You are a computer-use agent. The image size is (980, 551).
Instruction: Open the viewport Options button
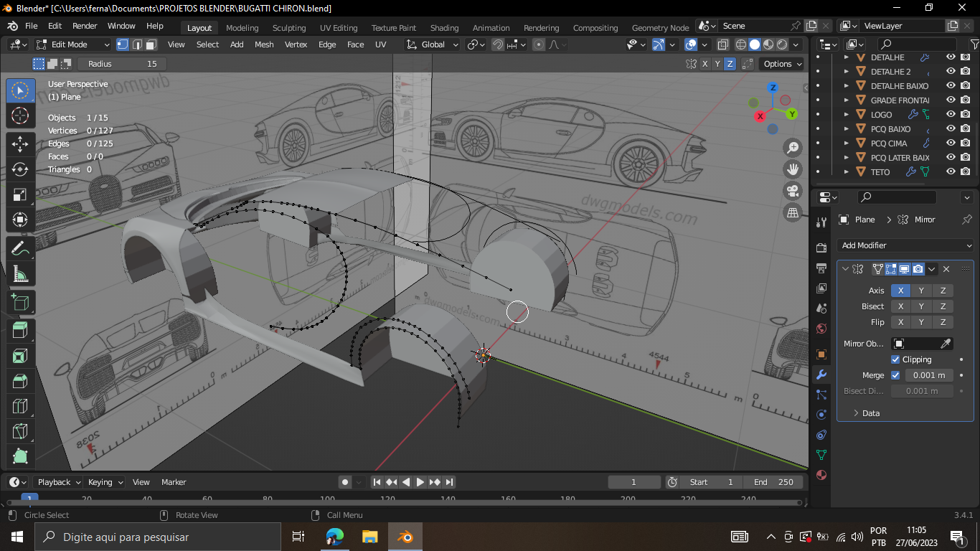click(x=781, y=64)
